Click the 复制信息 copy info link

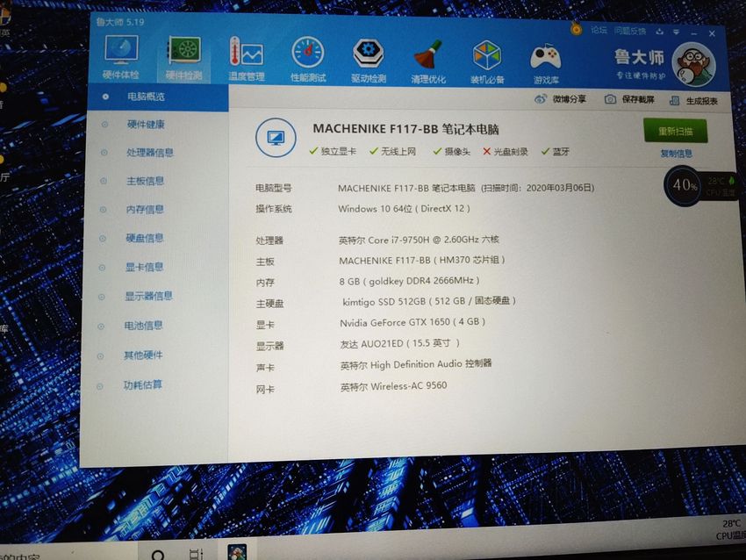(676, 154)
